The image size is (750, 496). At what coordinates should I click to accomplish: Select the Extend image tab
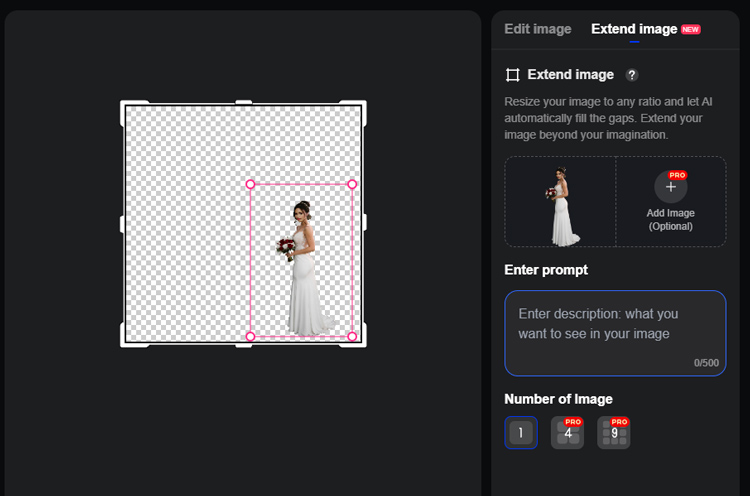pyautogui.click(x=634, y=29)
